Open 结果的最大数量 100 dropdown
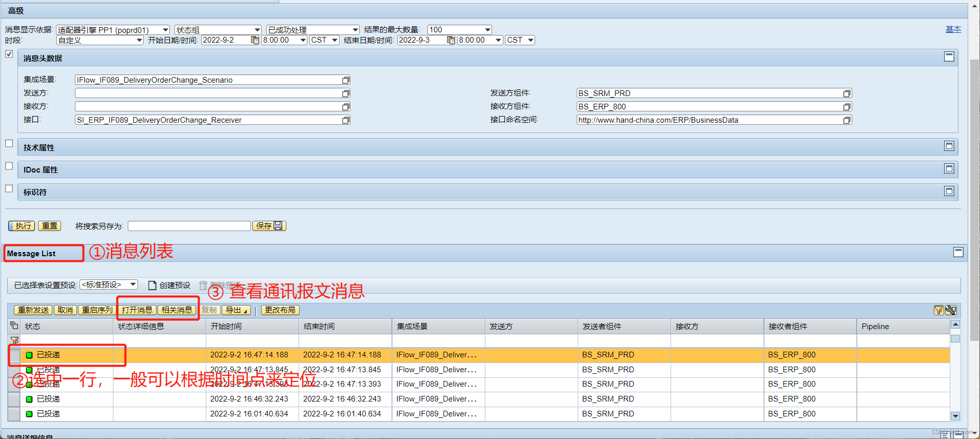Viewport: 980px width, 439px height. tap(487, 30)
